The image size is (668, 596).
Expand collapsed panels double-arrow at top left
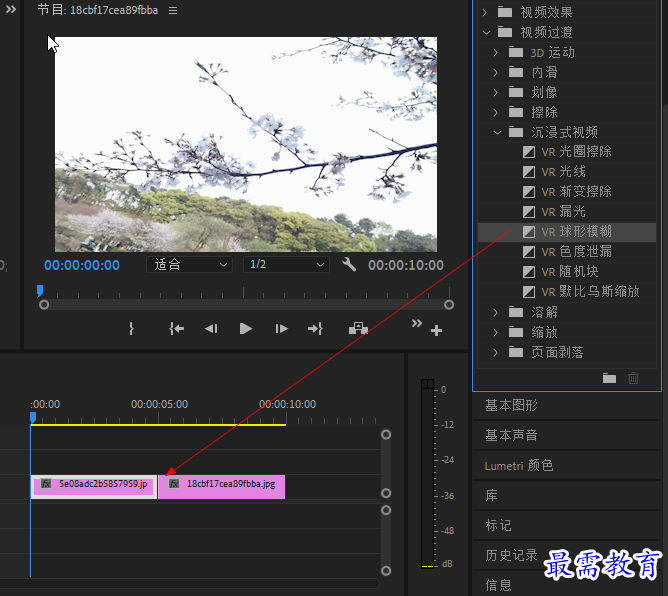pos(11,9)
